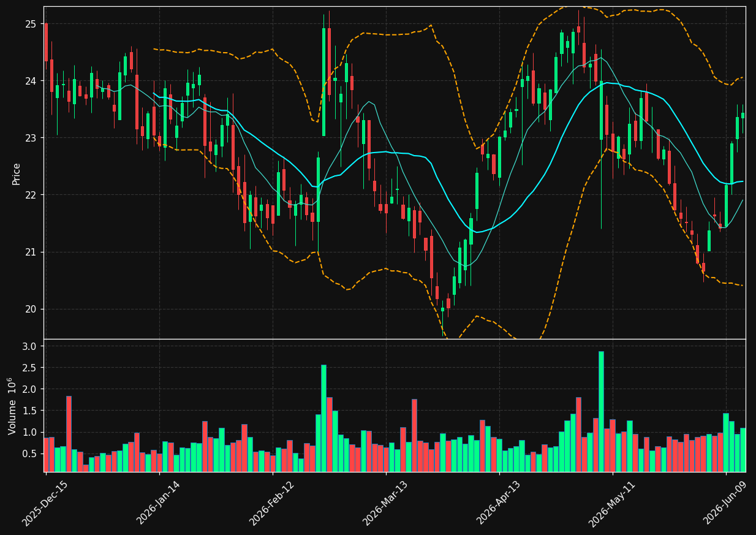Viewport: 756px width, 535px height.
Task: Click the tallest green volume bar near 2.9
Action: [601, 411]
